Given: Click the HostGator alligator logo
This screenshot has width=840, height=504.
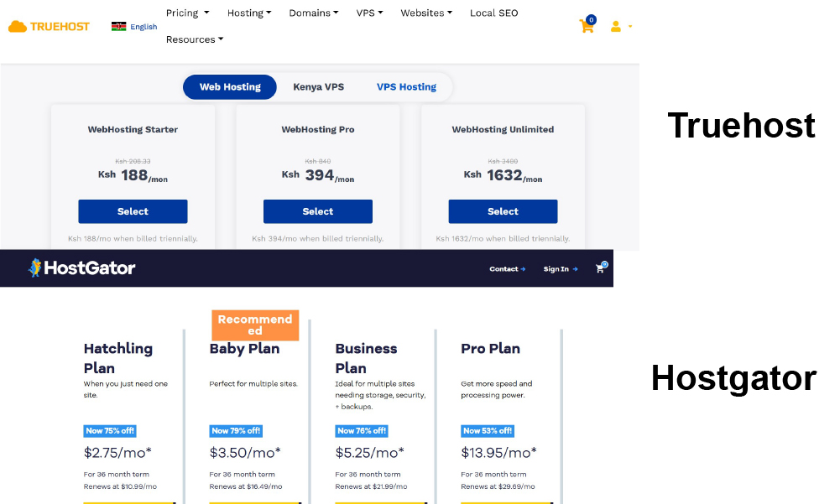Looking at the screenshot, I should tap(34, 268).
